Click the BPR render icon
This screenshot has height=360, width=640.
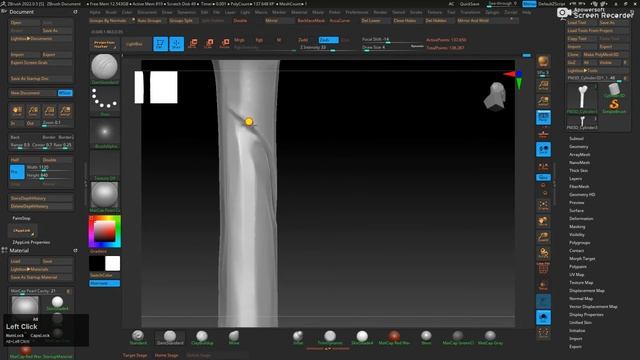tap(543, 62)
